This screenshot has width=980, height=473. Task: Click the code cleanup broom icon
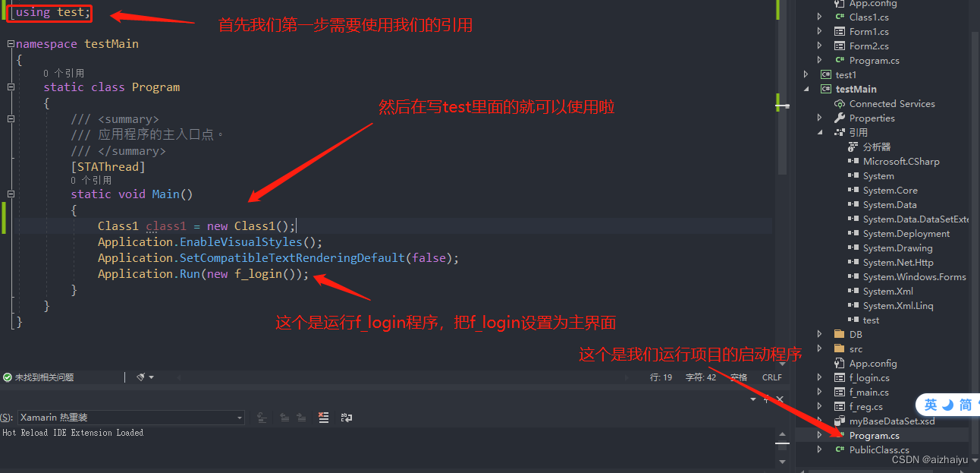pyautogui.click(x=140, y=377)
